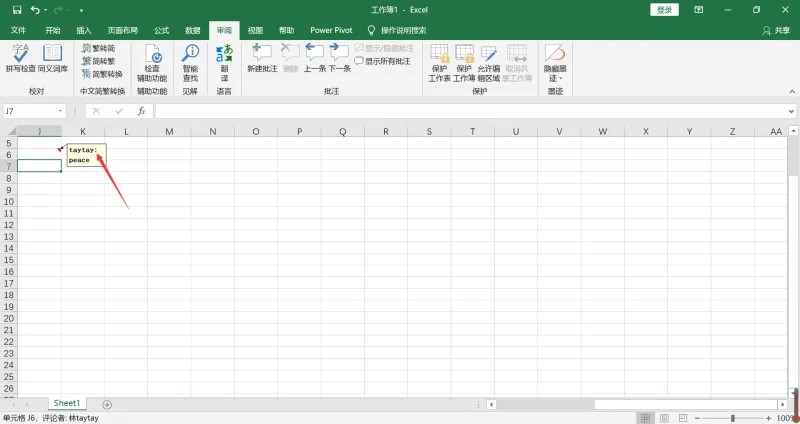The width and height of the screenshot is (800, 424).
Task: Open the Name Box dropdown arrow
Action: (x=60, y=111)
